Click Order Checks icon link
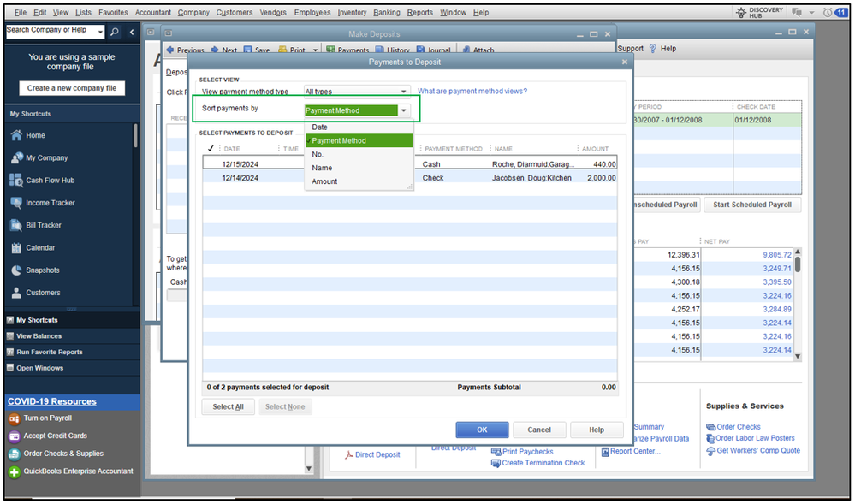This screenshot has height=504, width=855. [710, 427]
